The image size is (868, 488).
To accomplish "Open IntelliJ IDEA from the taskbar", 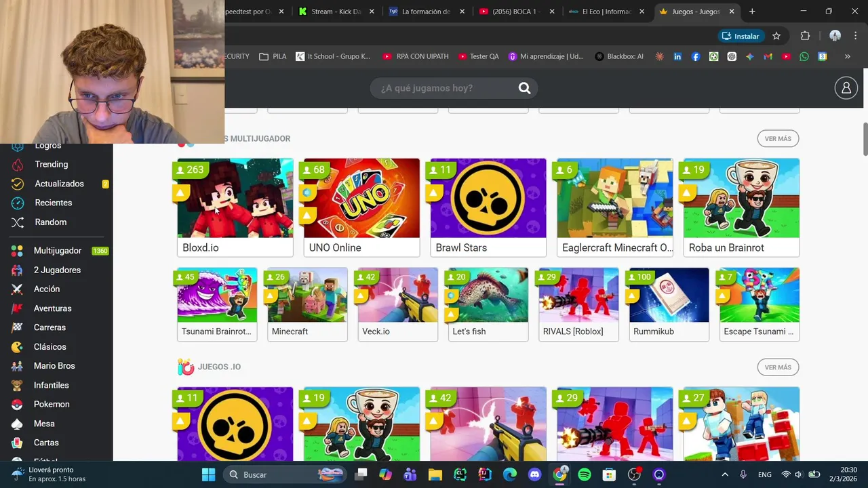I will (485, 474).
